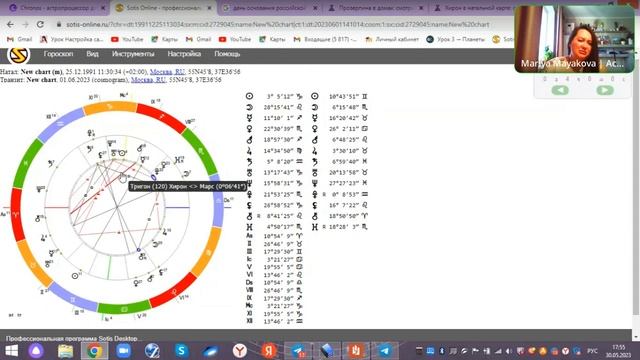This screenshot has height=360, width=640.
Task: Open Zoom from the taskbar
Action: point(123,351)
